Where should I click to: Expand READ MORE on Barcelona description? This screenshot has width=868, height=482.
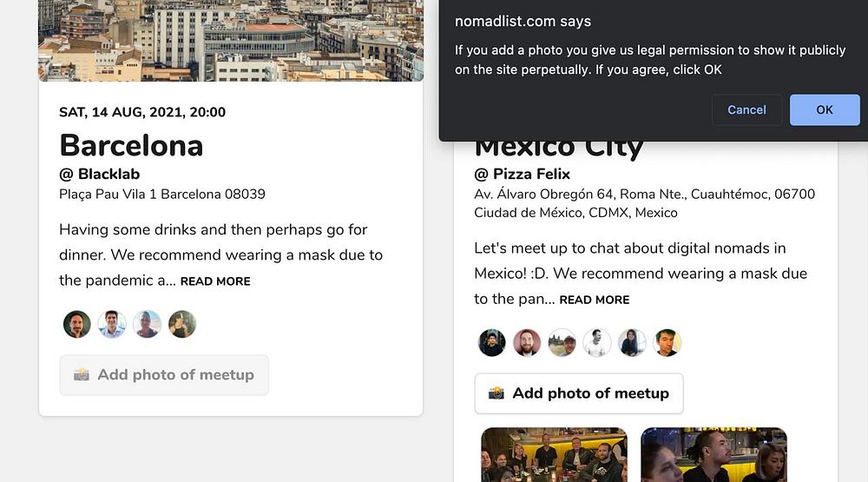click(x=215, y=281)
